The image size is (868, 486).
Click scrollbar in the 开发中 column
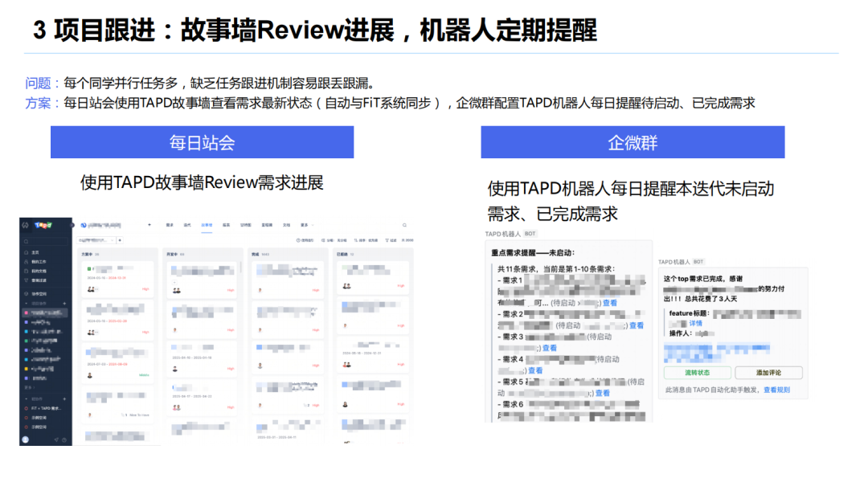click(x=241, y=267)
